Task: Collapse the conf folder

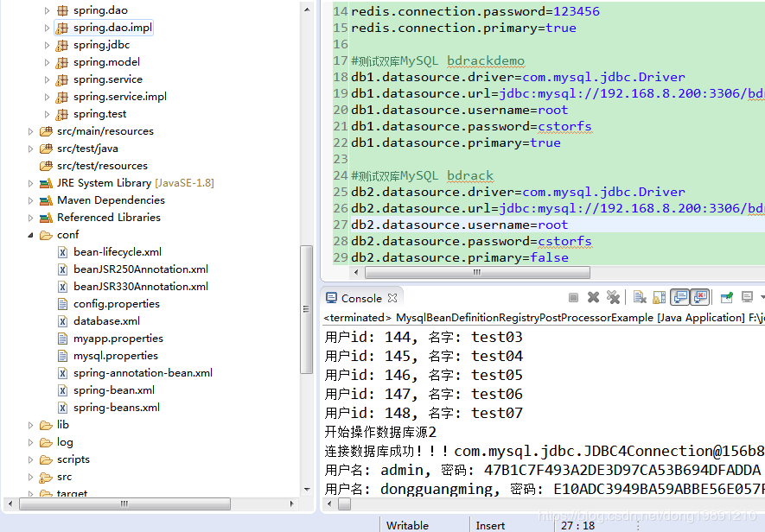Action: point(30,235)
